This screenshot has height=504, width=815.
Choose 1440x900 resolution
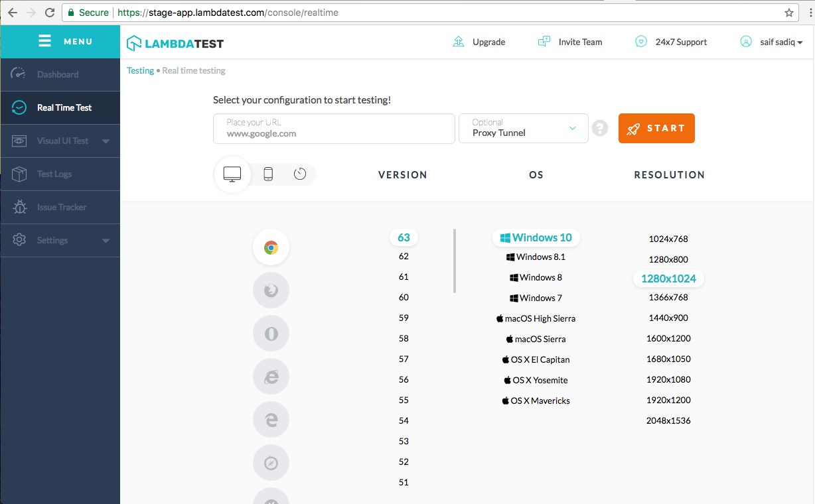668,318
